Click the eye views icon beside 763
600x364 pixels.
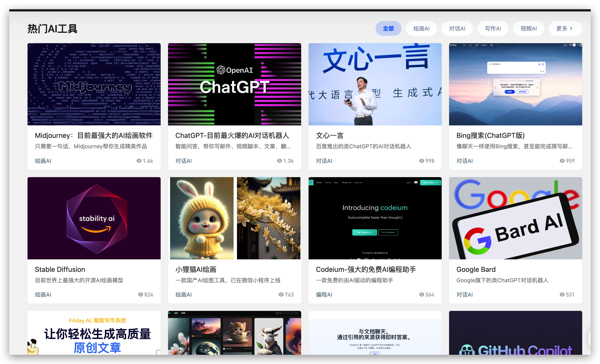pyautogui.click(x=281, y=295)
